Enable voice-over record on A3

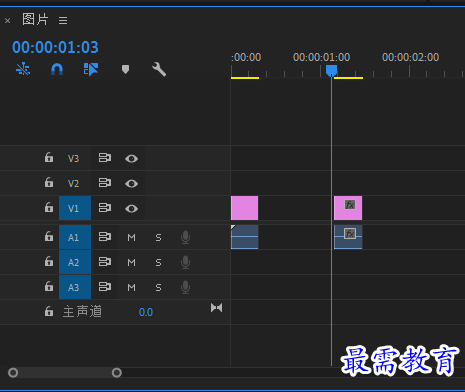click(x=185, y=287)
